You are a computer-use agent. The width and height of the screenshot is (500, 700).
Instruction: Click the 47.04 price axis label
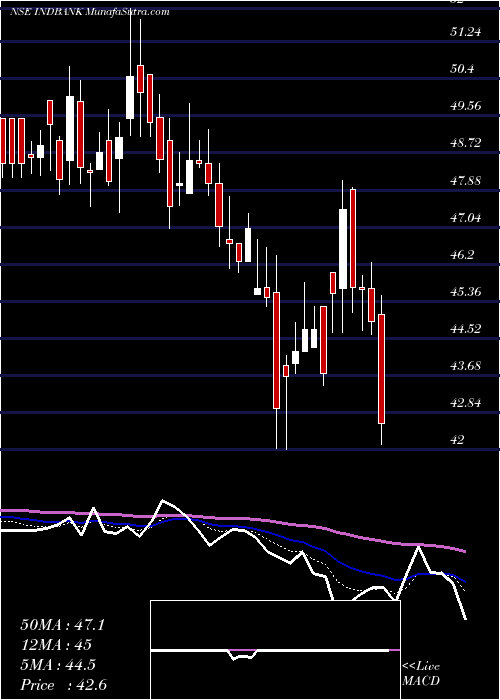[x=466, y=218]
